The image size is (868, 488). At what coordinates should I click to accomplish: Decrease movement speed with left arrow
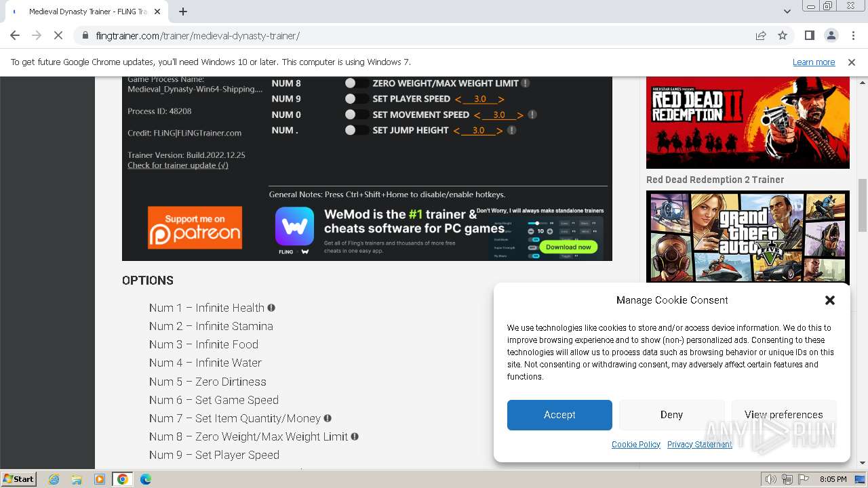pos(477,115)
